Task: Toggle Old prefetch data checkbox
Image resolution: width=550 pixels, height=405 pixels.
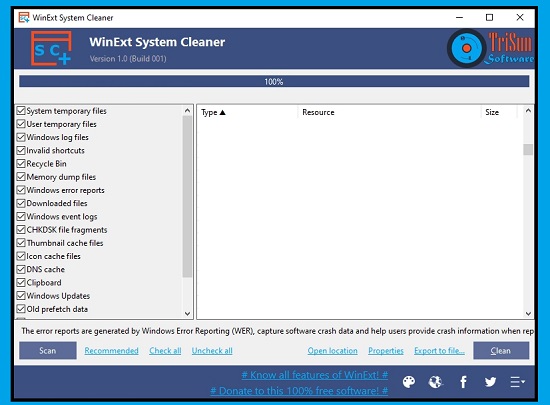Action: click(x=21, y=309)
